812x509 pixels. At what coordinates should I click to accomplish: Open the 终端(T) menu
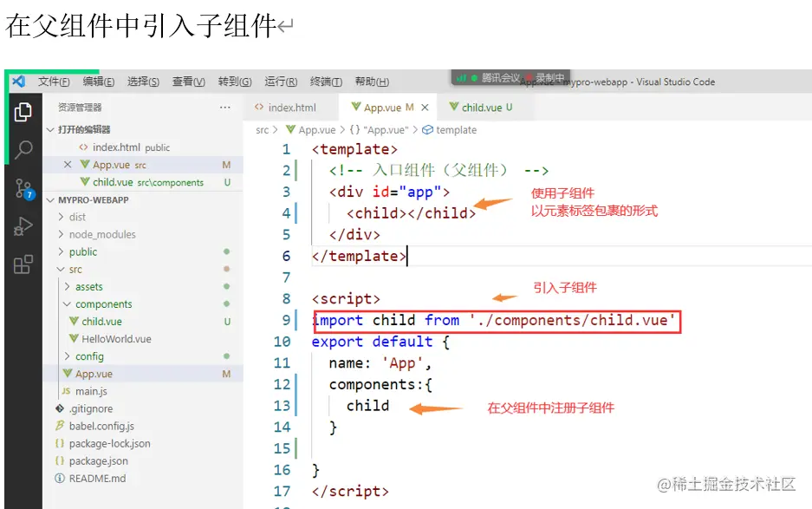click(x=327, y=82)
